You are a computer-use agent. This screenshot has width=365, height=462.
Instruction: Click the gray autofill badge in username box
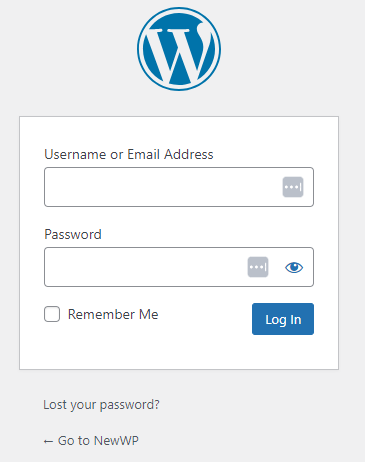click(293, 187)
